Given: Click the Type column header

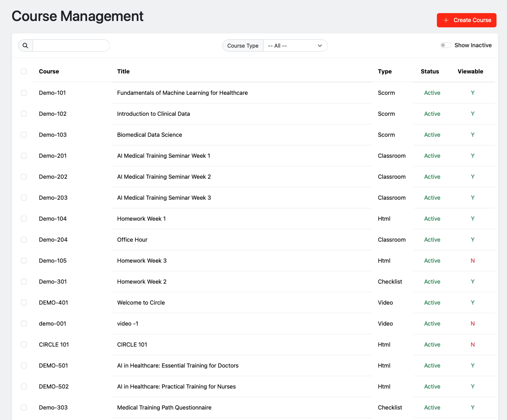Looking at the screenshot, I should (385, 72).
